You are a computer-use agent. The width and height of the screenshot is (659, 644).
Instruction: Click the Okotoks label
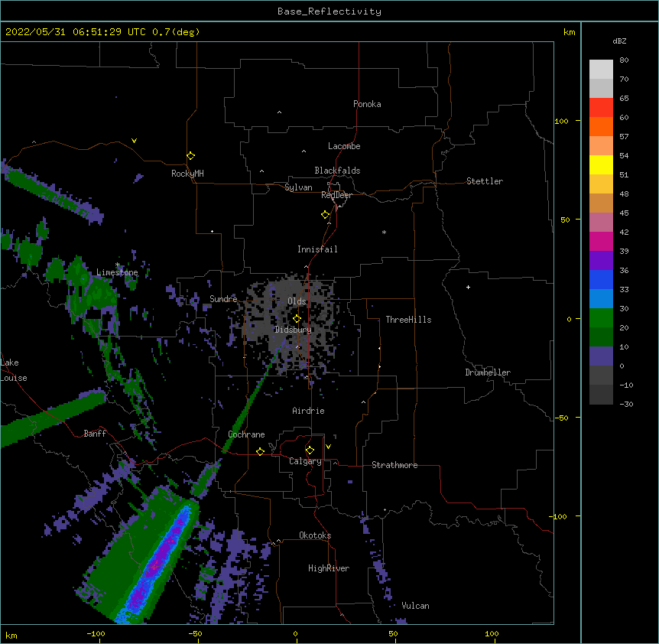coord(315,535)
